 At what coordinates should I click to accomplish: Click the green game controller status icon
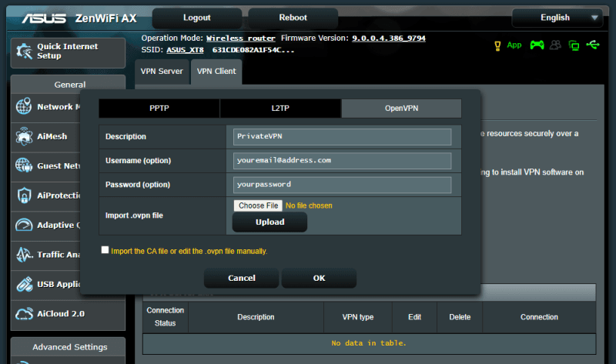pyautogui.click(x=537, y=45)
